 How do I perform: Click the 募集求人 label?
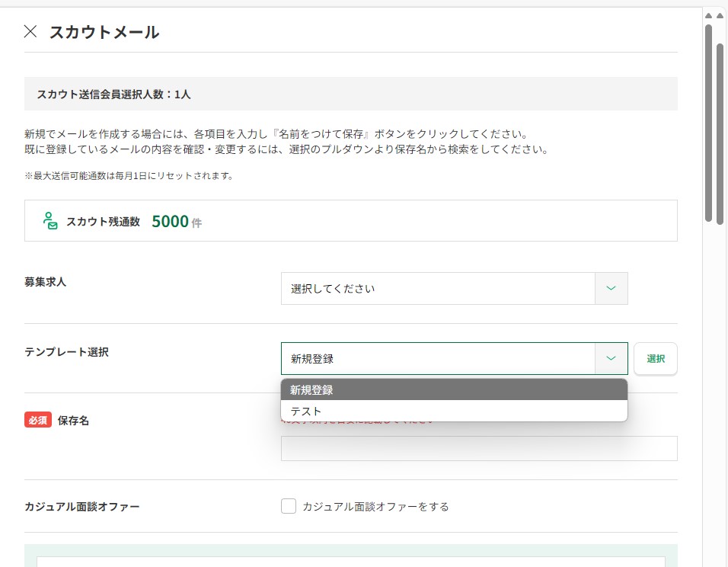(46, 282)
